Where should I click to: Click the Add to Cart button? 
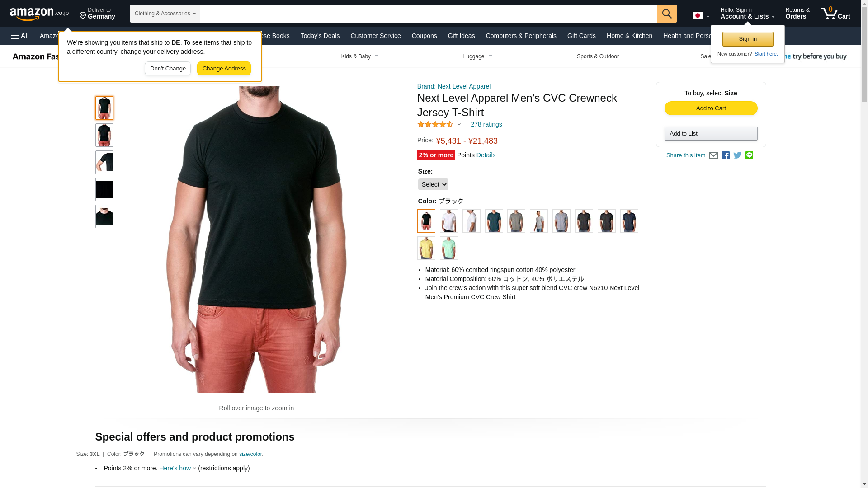[711, 108]
